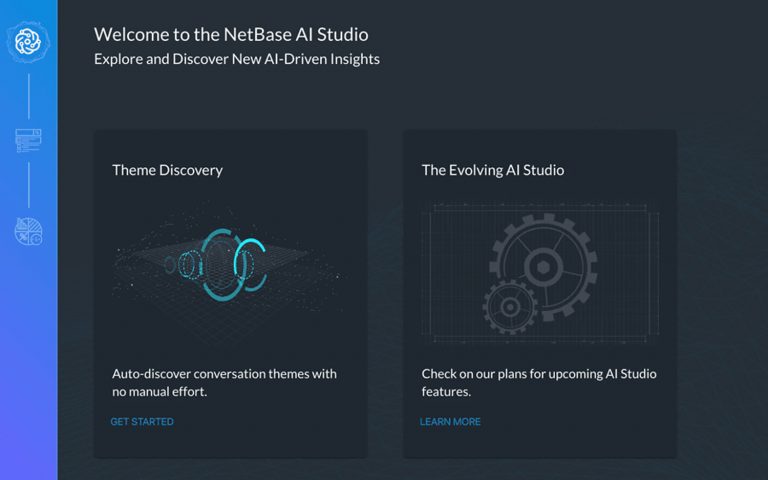Open the list panel icon in sidebar
The height and width of the screenshot is (480, 768).
pos(28,141)
